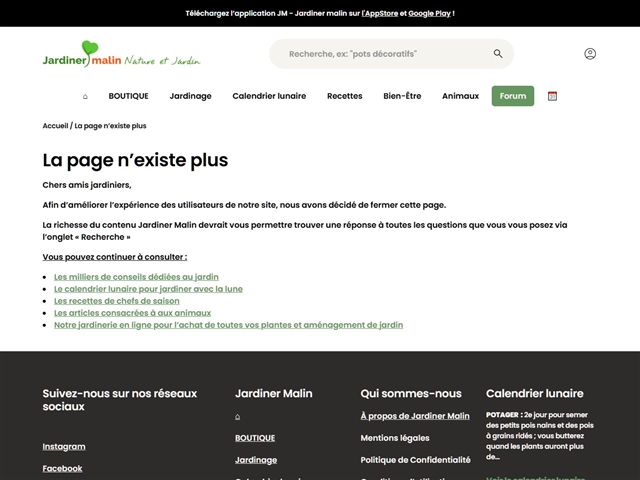
Task: Click the footer 'Calendrier lunaire' heading
Action: tap(535, 393)
